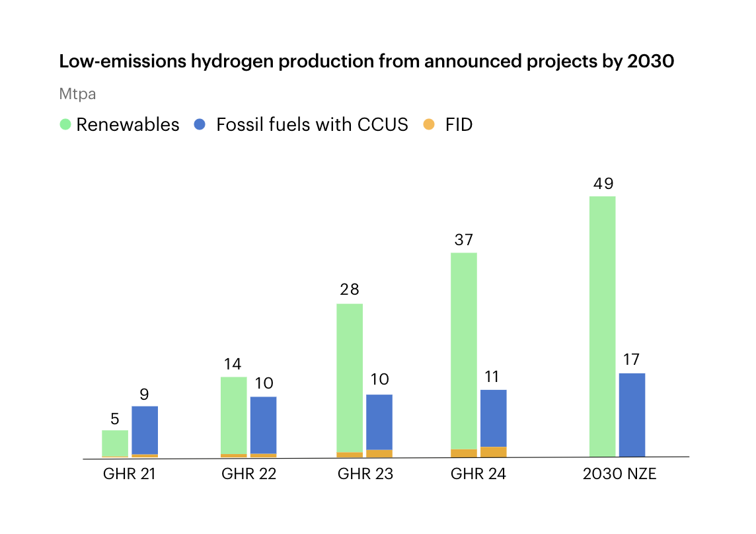Screen dimensions: 756x534
Task: Select the green GHR 23 bar labeled 28
Action: 350,377
